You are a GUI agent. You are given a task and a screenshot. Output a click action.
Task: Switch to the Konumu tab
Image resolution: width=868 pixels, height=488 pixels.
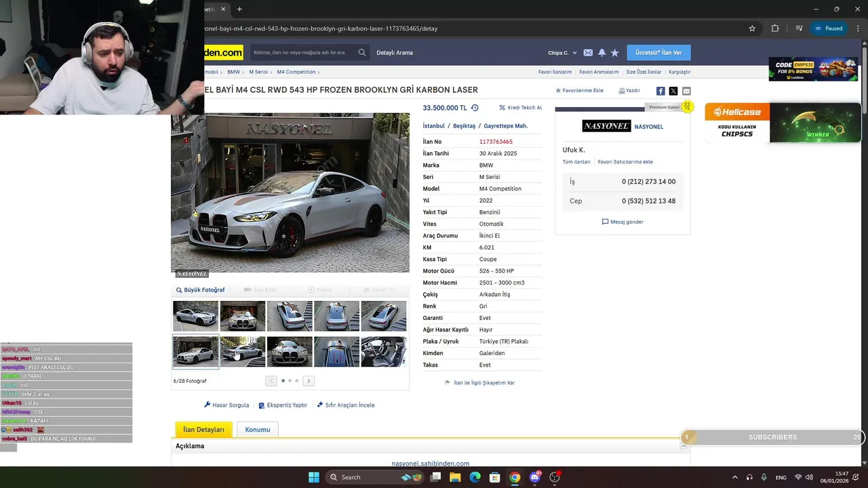point(258,430)
